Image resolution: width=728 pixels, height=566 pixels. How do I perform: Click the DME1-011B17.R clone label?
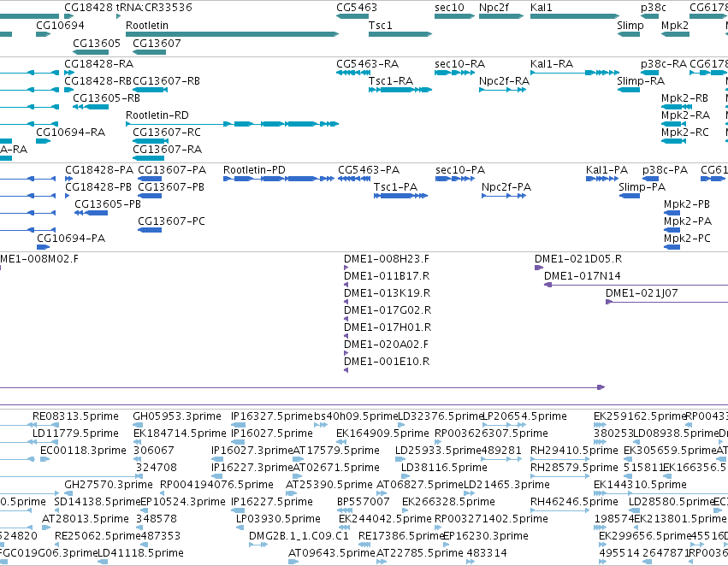coord(387,276)
